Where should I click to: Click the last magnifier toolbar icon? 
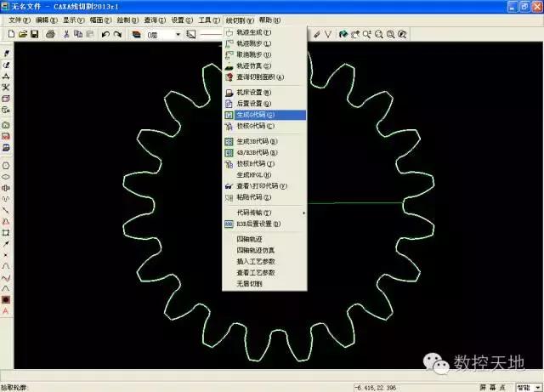click(x=402, y=34)
